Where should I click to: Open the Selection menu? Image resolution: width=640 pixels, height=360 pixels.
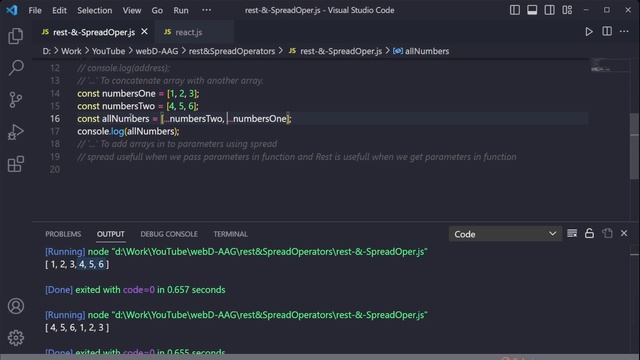point(95,11)
